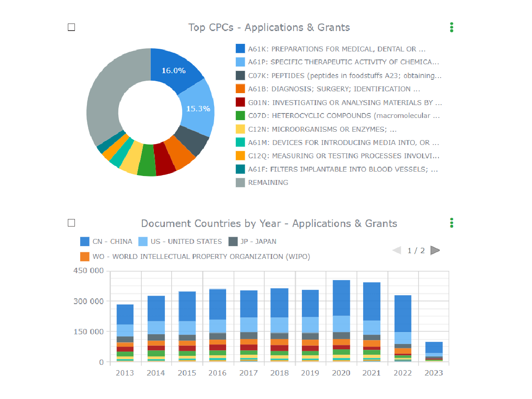The height and width of the screenshot is (399, 532).
Task: Toggle A61P: SPECIFIC THERAPEUTIC ACTIVITY legend label
Action: click(x=344, y=62)
